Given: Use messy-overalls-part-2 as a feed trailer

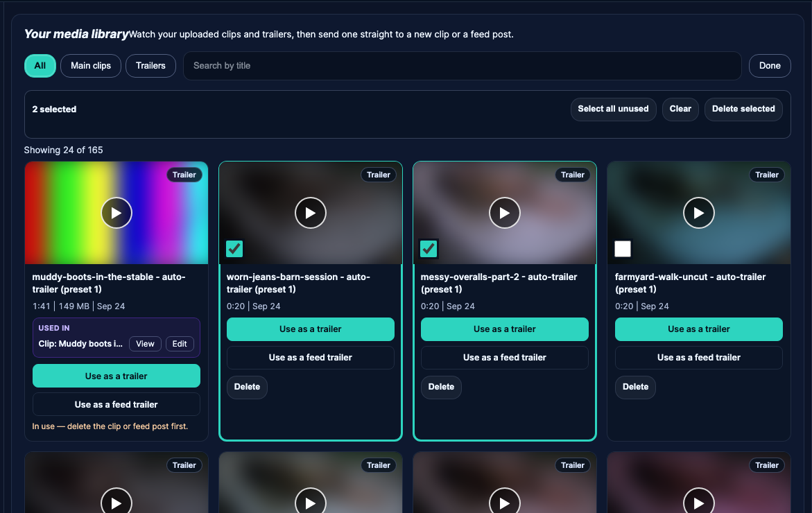Looking at the screenshot, I should 505,358.
